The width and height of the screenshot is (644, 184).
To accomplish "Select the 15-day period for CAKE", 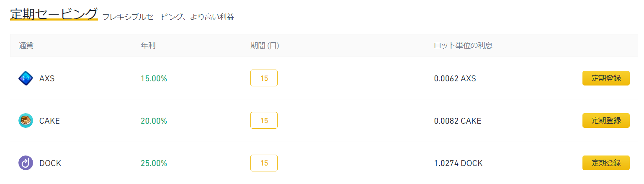I will (x=264, y=120).
